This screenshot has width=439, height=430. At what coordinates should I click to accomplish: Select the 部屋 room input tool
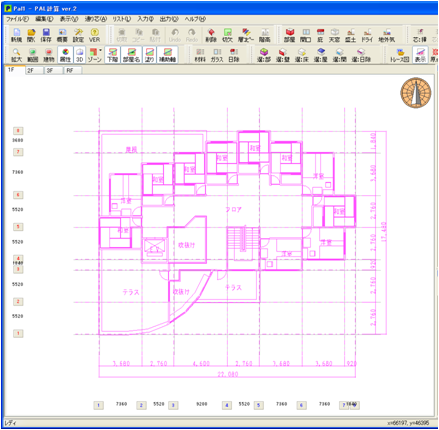(289, 35)
